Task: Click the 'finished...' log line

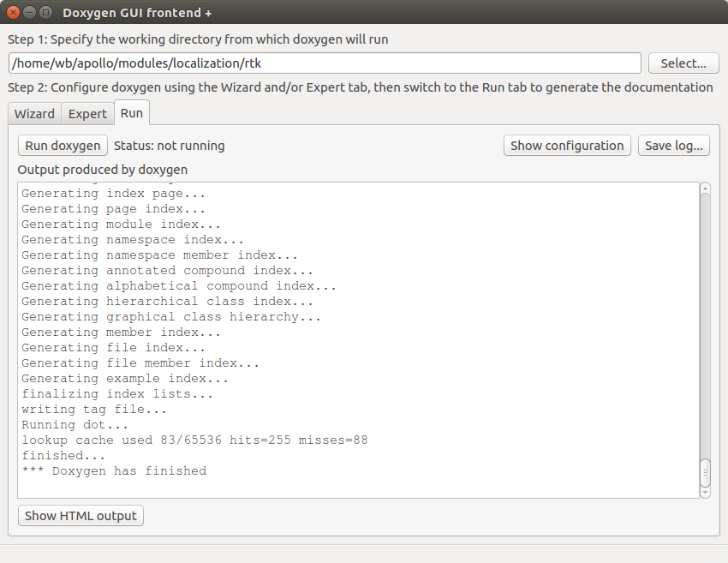Action: (x=63, y=455)
